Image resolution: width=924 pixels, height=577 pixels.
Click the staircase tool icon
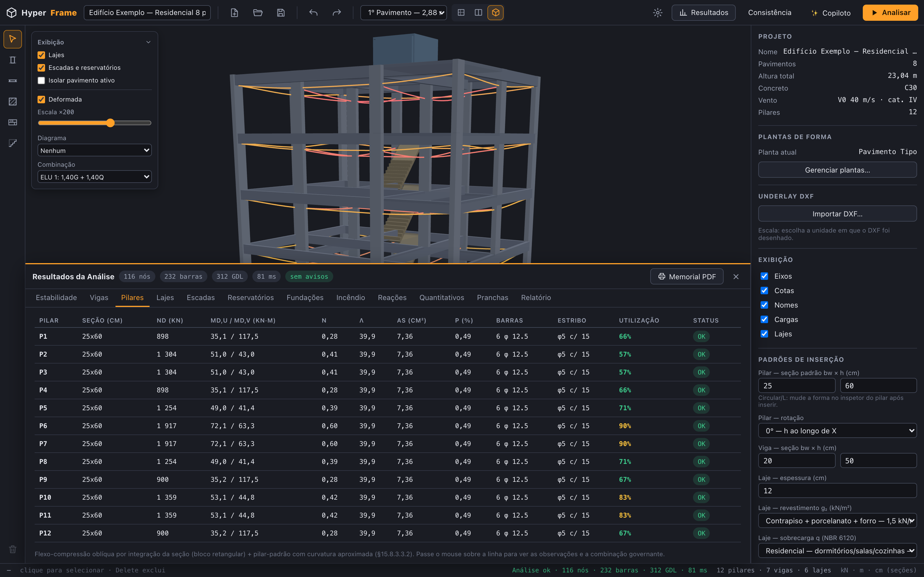pyautogui.click(x=13, y=143)
